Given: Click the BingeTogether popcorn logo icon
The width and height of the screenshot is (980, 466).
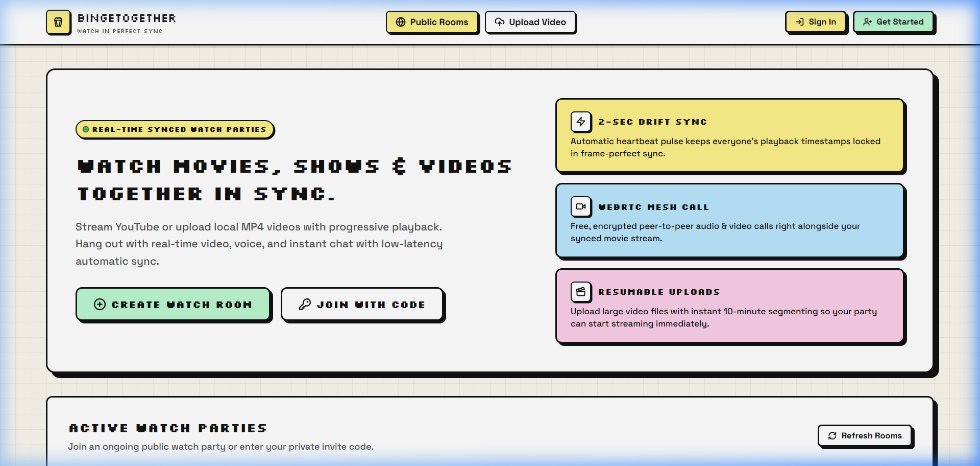Looking at the screenshot, I should click(x=58, y=22).
